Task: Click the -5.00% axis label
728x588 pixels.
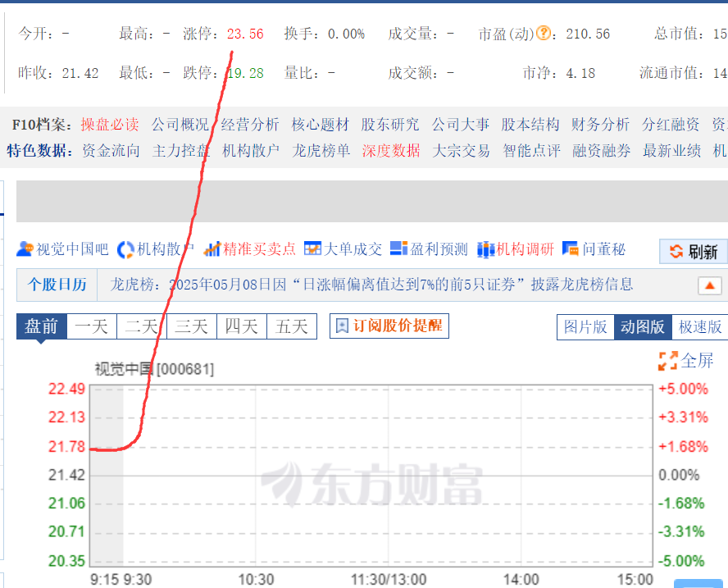Action: pyautogui.click(x=681, y=561)
